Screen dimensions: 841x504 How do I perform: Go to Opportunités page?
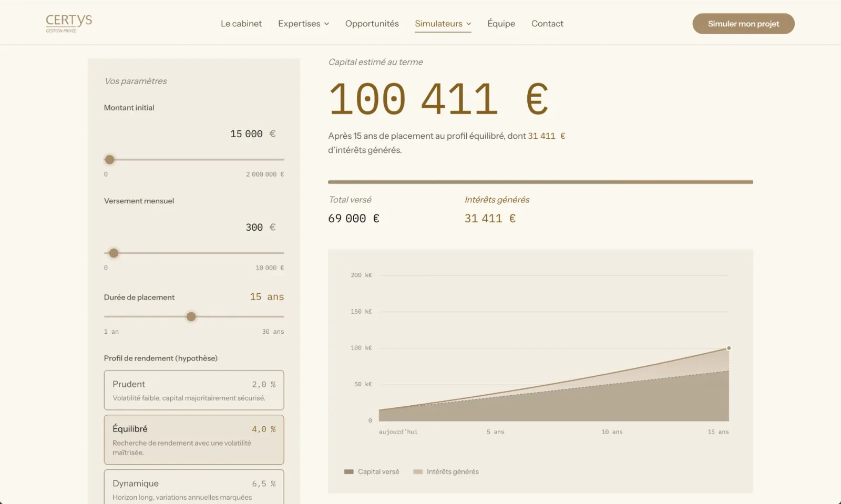tap(372, 24)
